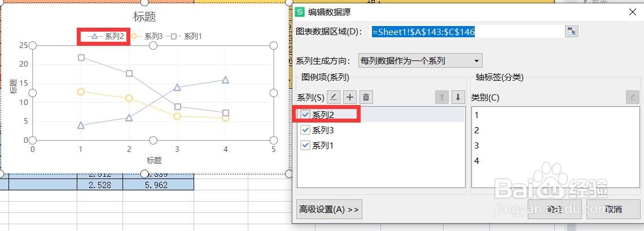This screenshot has width=644, height=231.
Task: Close the 编辑数据源 dialog
Action: [633, 12]
